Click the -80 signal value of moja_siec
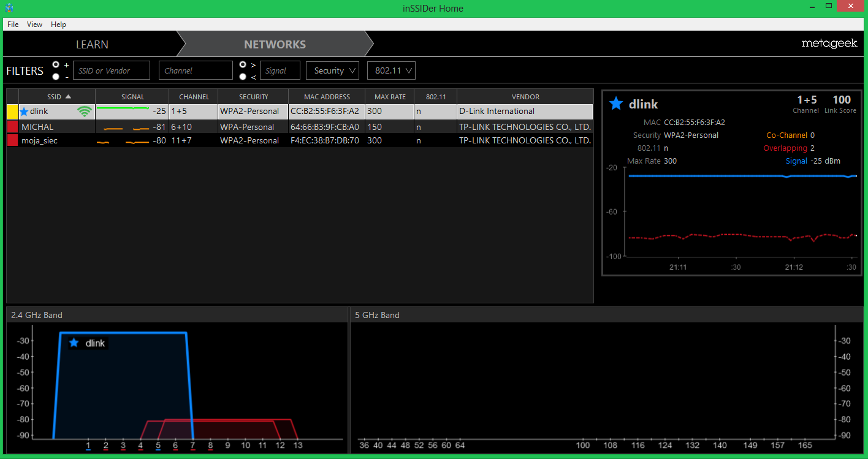The height and width of the screenshot is (459, 868). click(x=159, y=140)
